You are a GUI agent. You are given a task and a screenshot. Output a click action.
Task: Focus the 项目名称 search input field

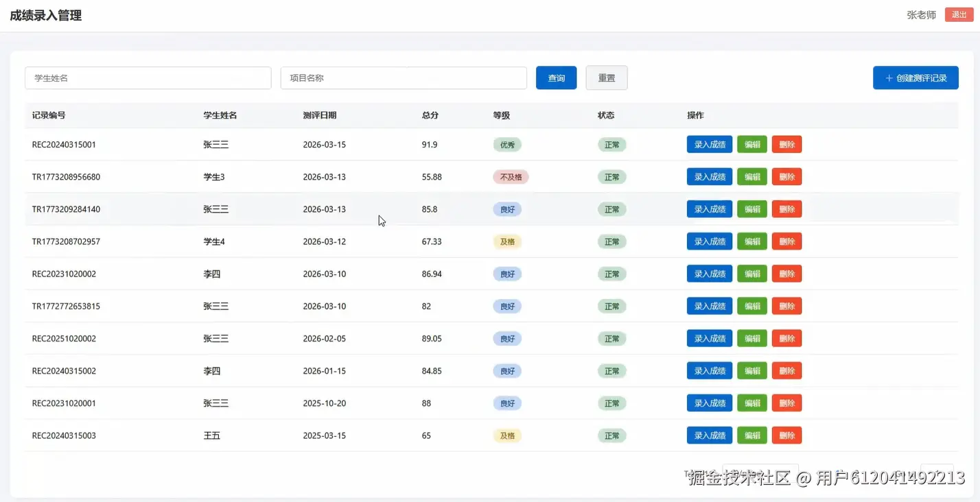404,78
